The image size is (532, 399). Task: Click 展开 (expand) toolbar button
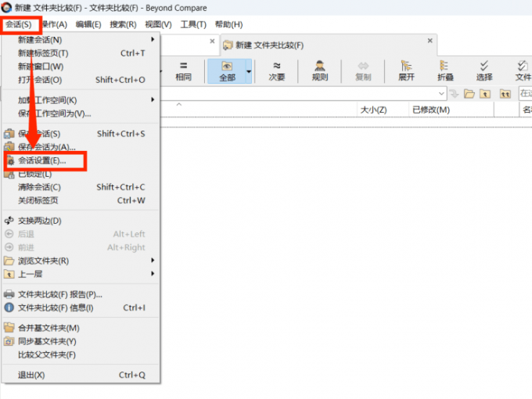(407, 71)
